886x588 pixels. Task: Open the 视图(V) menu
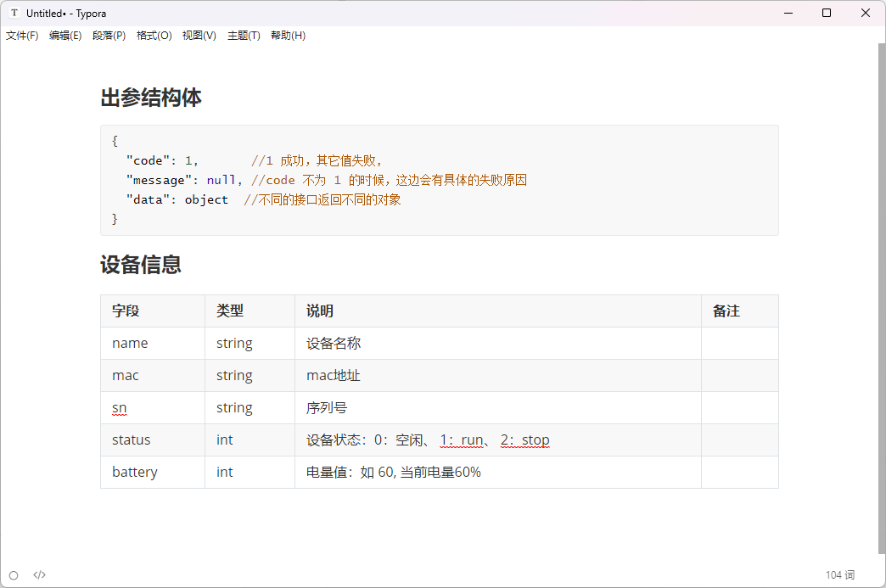pos(199,36)
